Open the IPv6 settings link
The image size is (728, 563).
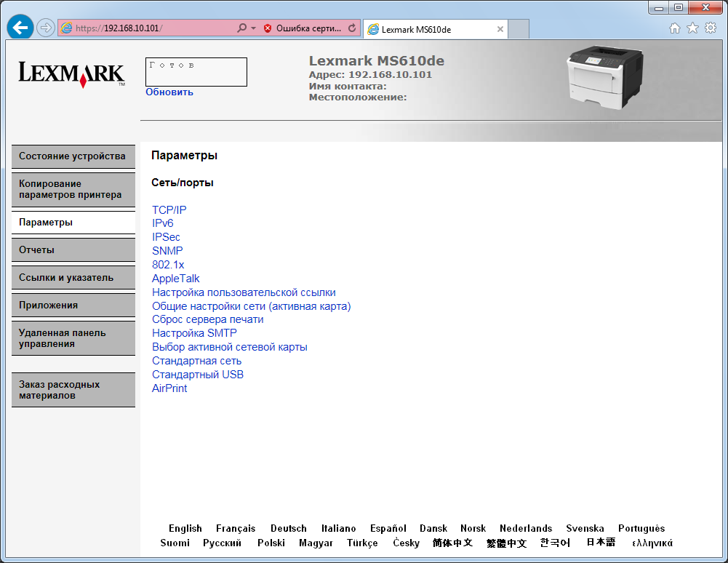click(x=162, y=223)
